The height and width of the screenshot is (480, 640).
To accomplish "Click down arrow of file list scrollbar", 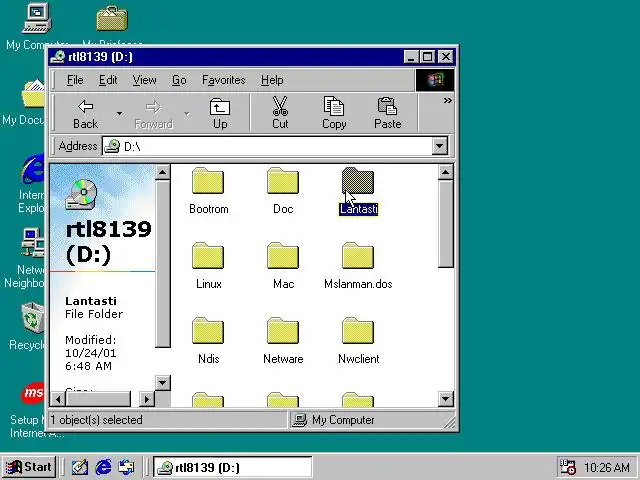I will click(x=446, y=399).
